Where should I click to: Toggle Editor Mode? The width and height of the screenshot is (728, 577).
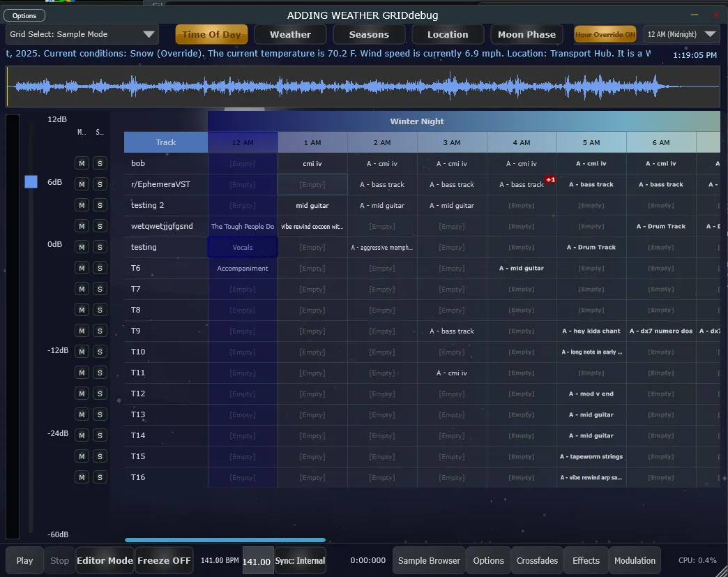coord(105,560)
